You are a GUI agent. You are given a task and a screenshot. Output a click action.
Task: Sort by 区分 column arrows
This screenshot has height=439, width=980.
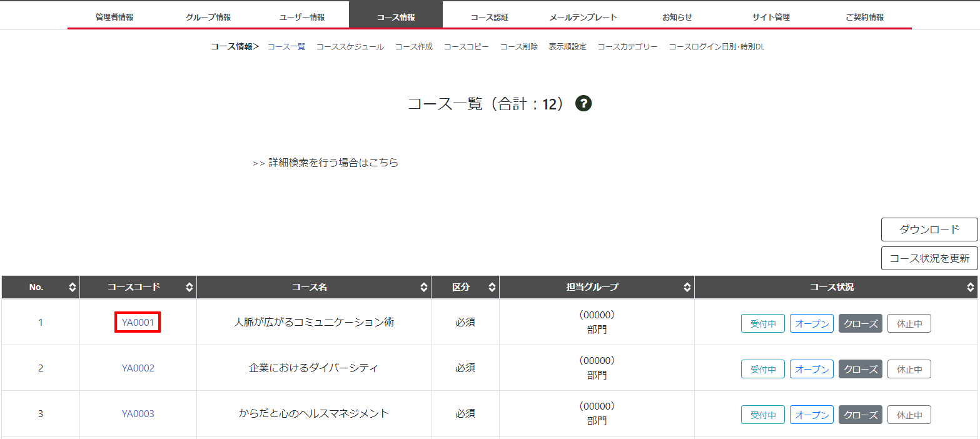(492, 288)
